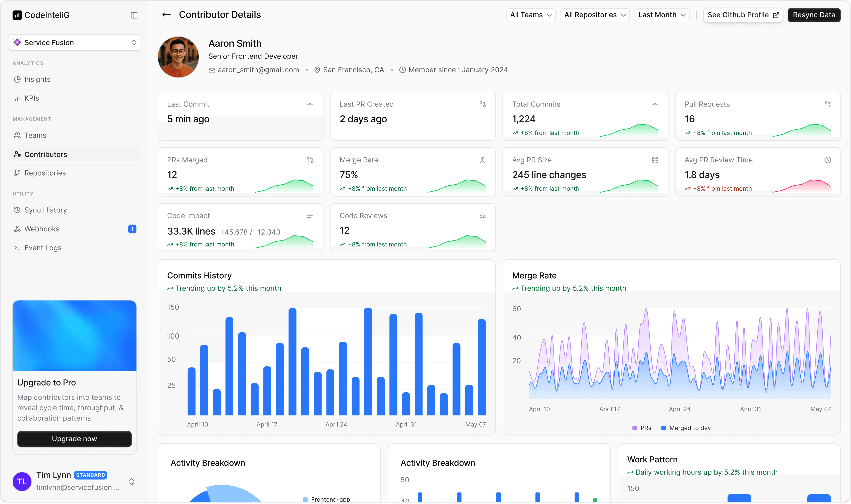Click 'San Francisco, CA' location text
The width and height of the screenshot is (851, 504).
(x=353, y=70)
